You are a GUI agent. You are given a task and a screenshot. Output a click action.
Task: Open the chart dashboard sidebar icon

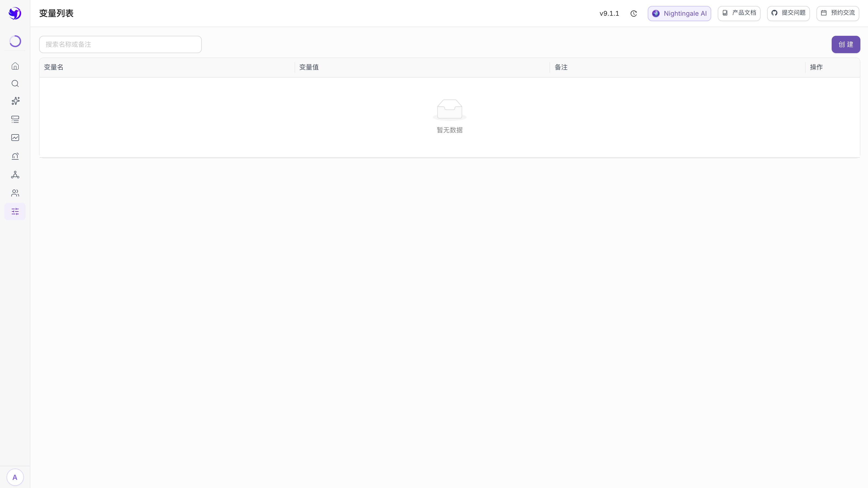coord(15,137)
